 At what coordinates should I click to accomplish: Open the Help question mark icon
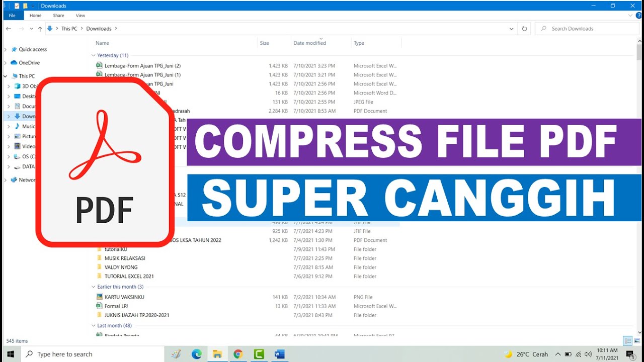click(637, 16)
